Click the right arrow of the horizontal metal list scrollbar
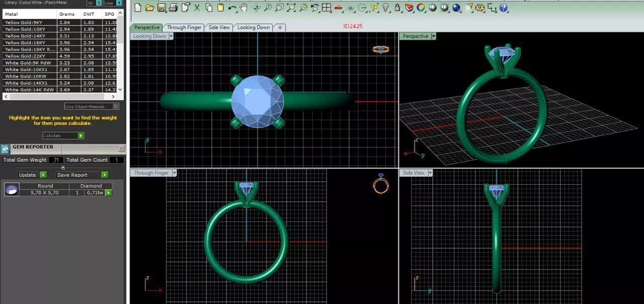 click(x=113, y=96)
